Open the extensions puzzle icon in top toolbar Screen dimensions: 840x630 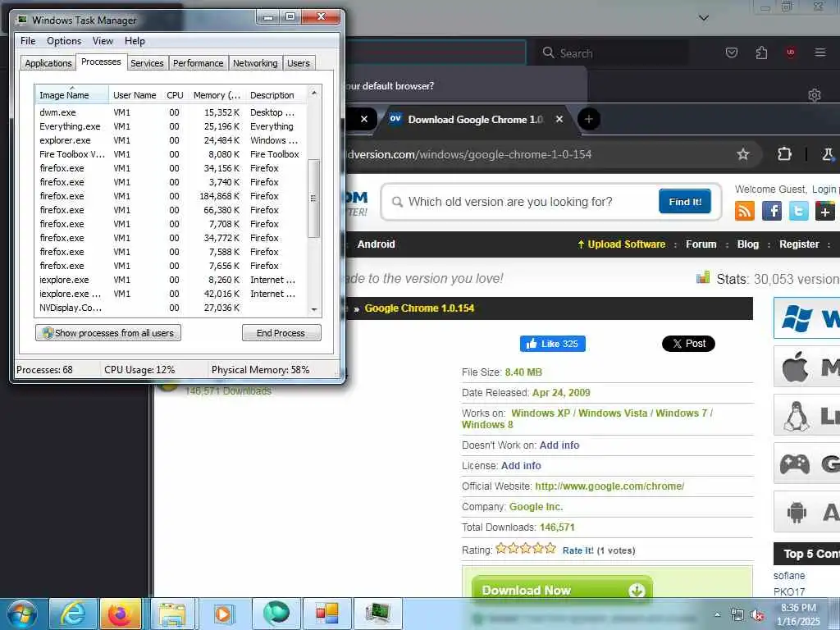click(761, 52)
